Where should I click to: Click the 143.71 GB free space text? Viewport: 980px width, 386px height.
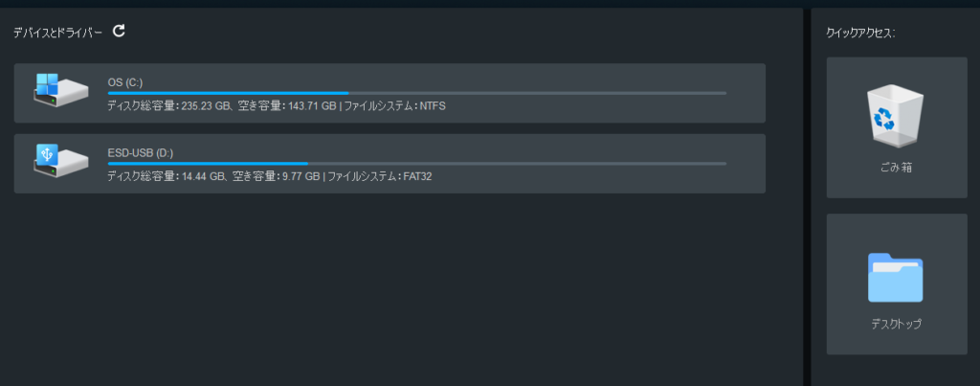coord(308,105)
